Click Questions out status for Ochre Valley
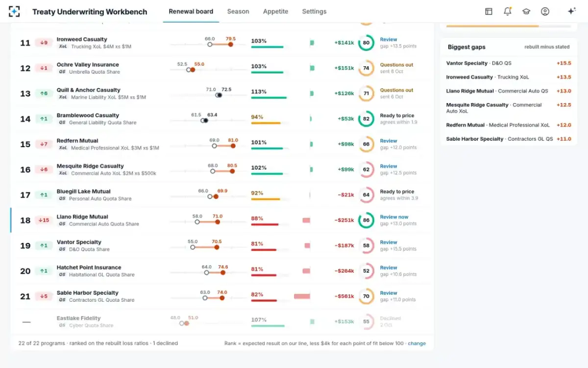Screen dimensions: 588x368 [396, 65]
